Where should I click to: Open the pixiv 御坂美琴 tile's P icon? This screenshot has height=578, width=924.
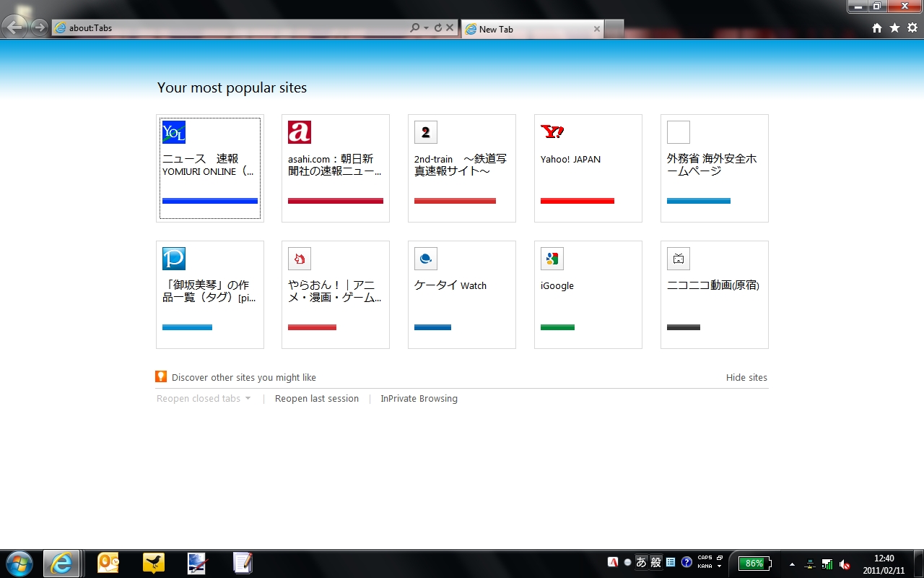coord(174,259)
